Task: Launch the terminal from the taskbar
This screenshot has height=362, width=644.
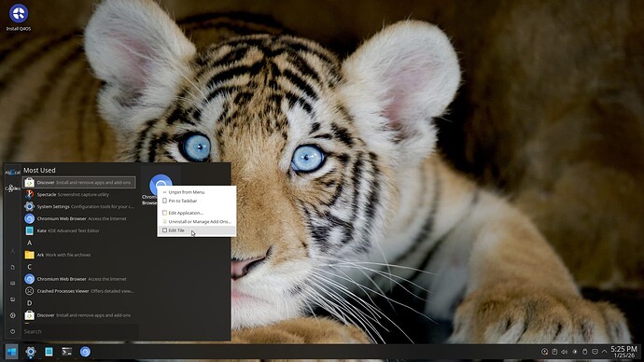Action: [66, 352]
